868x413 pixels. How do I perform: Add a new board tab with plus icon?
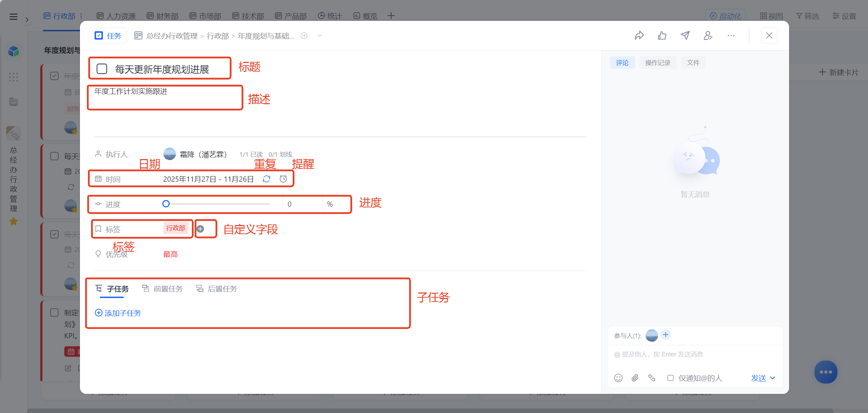tap(391, 16)
